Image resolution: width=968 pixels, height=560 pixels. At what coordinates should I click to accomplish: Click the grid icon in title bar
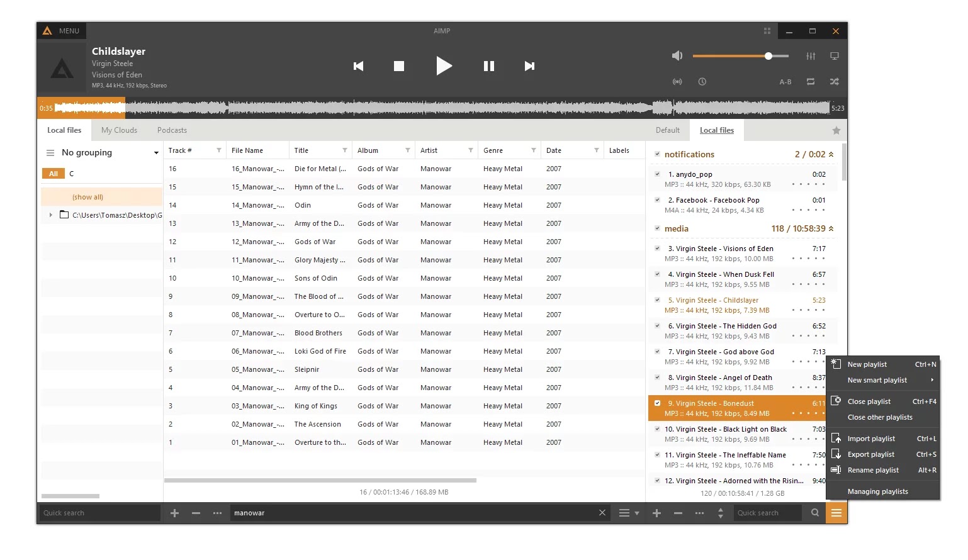tap(767, 31)
